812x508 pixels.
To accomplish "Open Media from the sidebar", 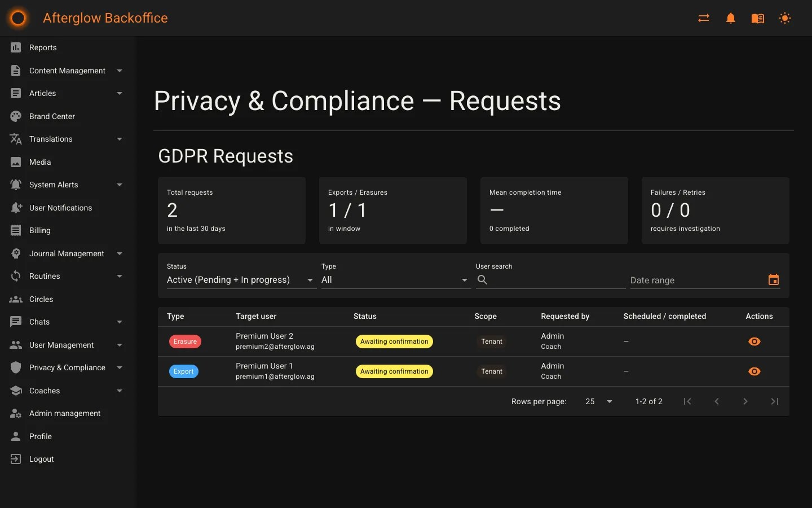I will coord(68,162).
